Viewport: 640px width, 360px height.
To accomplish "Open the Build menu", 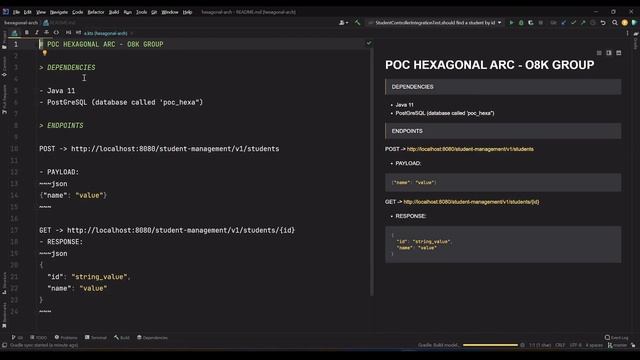I will point(114,12).
